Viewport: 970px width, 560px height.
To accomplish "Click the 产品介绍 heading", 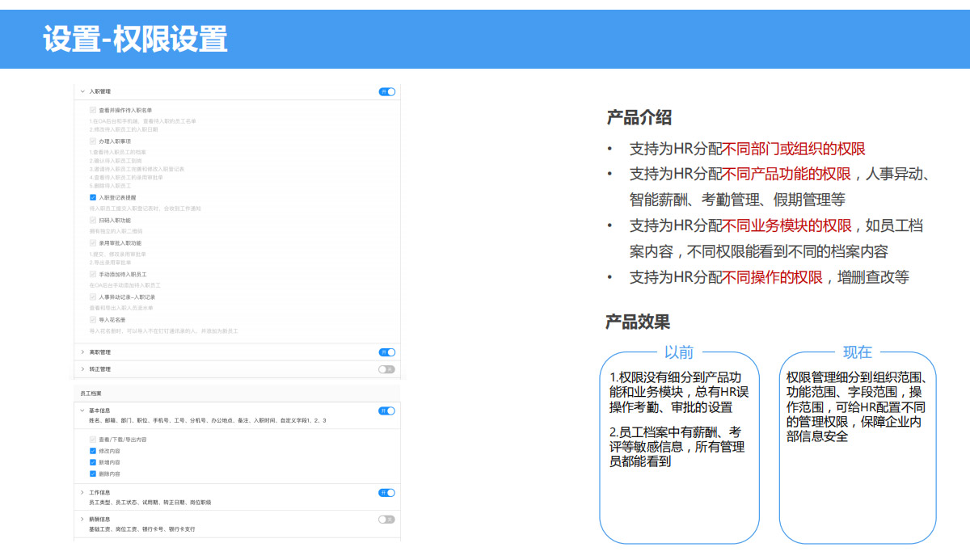I will [639, 118].
